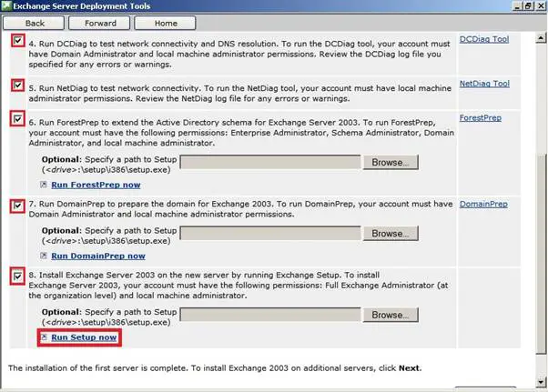Open the NetDiag Tool link

pyautogui.click(x=484, y=84)
